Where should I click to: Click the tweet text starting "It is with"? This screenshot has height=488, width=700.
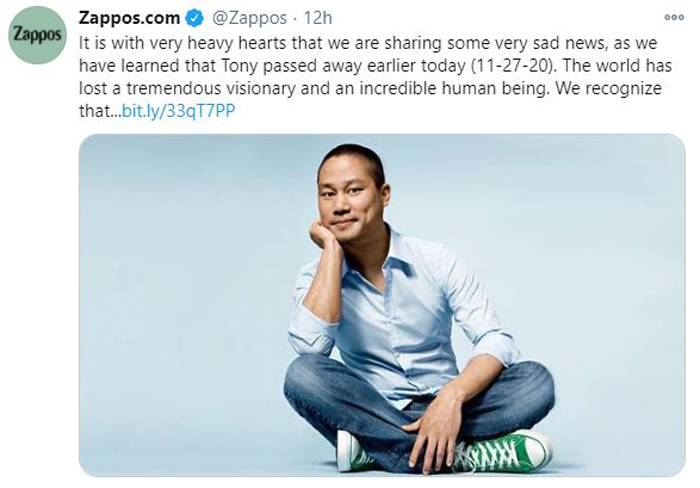pyautogui.click(x=375, y=77)
